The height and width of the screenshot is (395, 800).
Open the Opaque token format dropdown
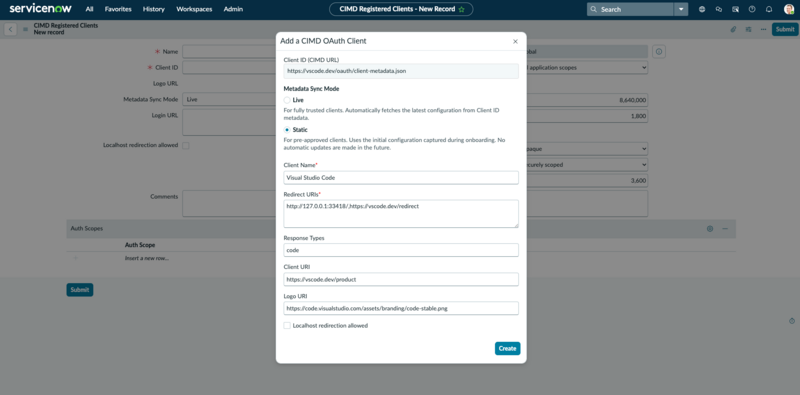[587, 149]
